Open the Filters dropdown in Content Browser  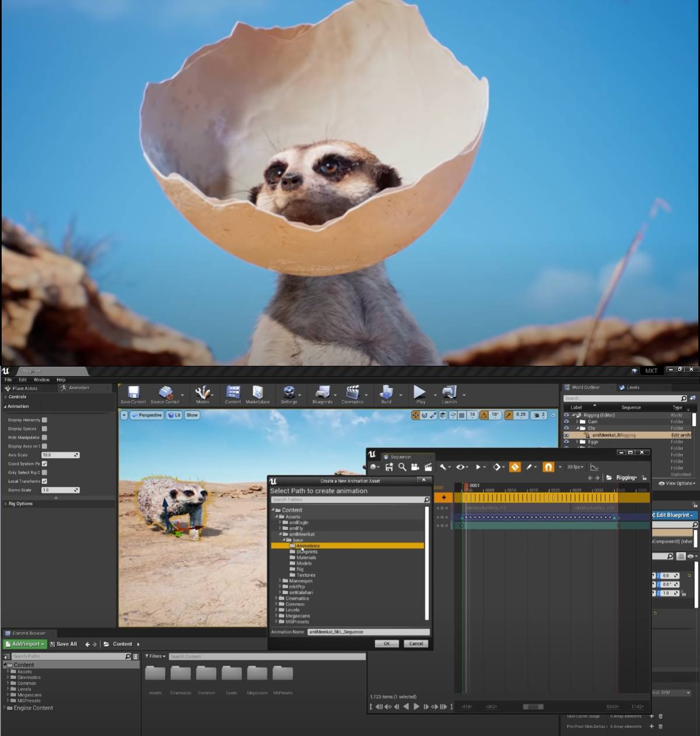tap(155, 656)
